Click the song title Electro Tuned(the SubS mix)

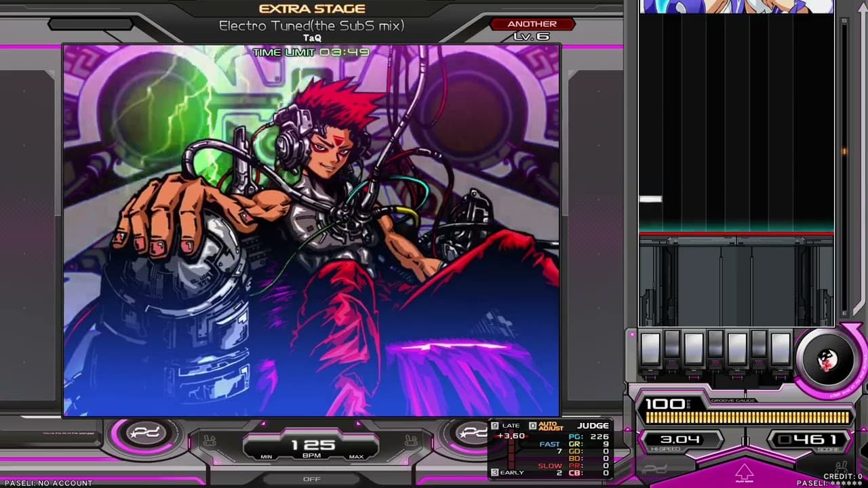point(311,26)
